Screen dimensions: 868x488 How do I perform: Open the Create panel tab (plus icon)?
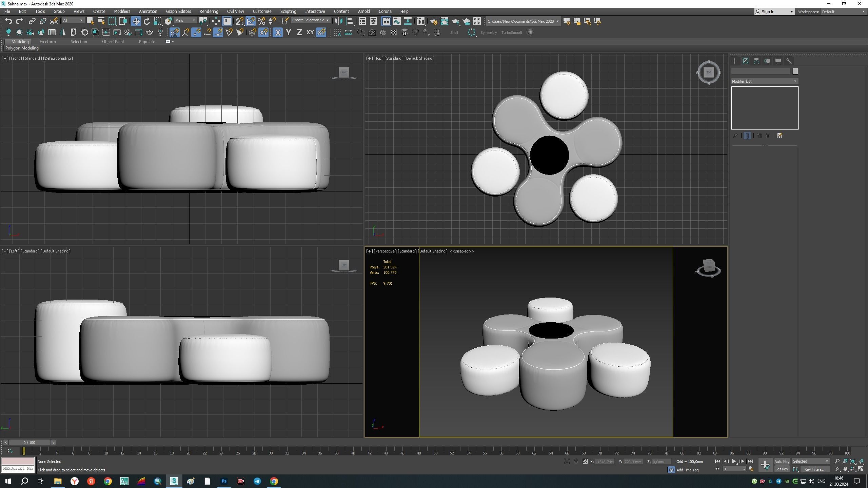(735, 61)
